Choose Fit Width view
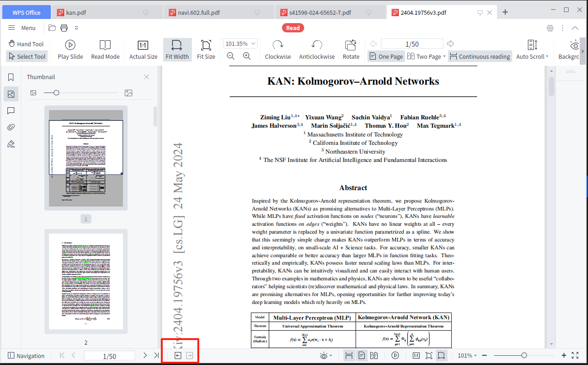 (177, 50)
